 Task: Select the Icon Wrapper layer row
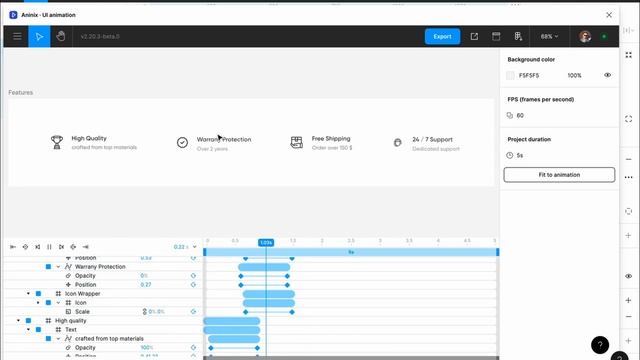point(103,294)
